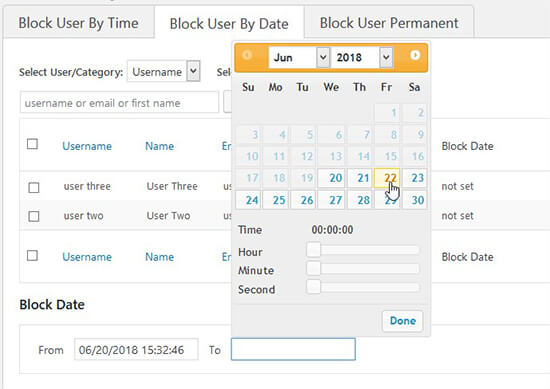Open the 2018 year dropdown
550x389 pixels.
[x=362, y=57]
